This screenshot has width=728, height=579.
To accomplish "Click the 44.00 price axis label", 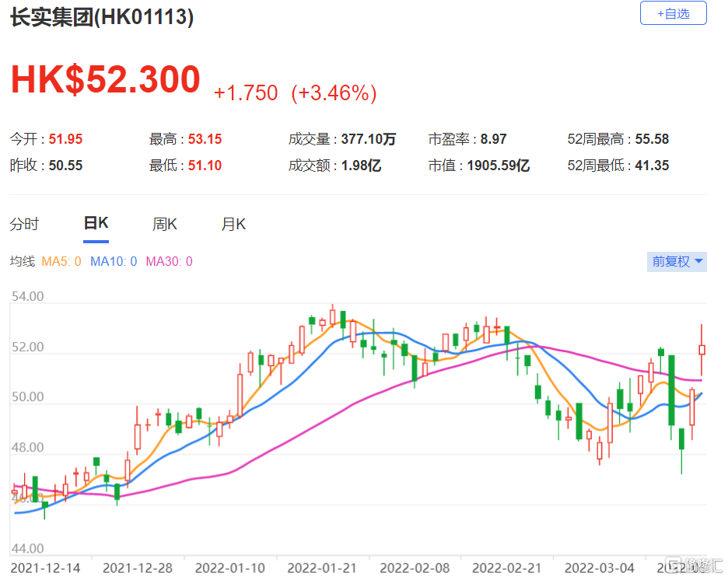I will tap(28, 549).
